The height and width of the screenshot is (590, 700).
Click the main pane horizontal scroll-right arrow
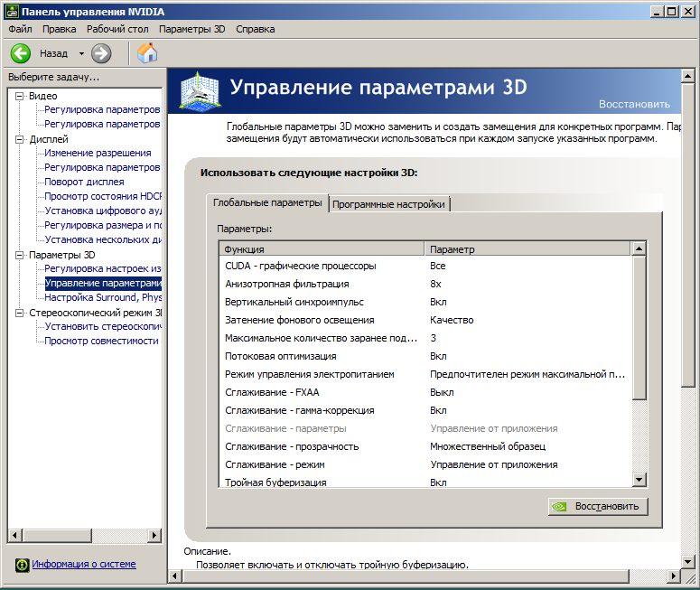pos(674,576)
